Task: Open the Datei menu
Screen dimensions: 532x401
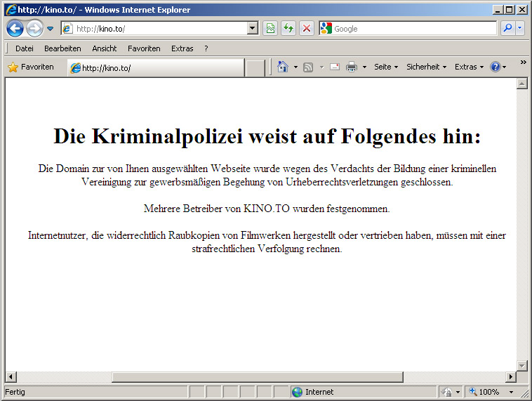Action: 25,48
